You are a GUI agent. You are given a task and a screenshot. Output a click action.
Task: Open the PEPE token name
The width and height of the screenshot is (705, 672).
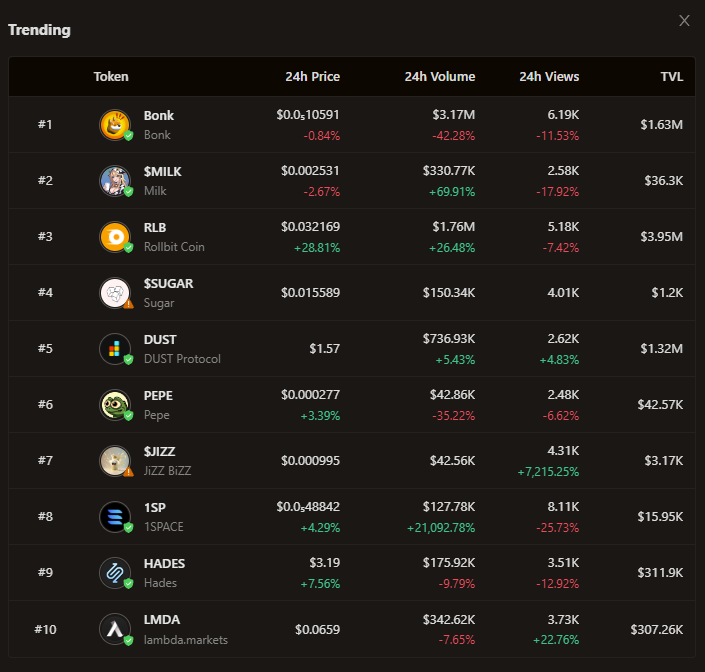pyautogui.click(x=158, y=395)
